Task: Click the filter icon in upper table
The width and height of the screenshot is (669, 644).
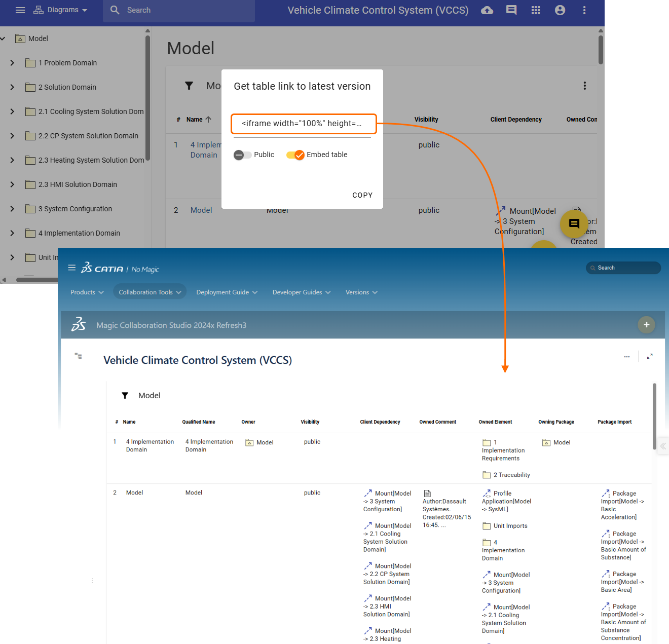Action: (189, 86)
